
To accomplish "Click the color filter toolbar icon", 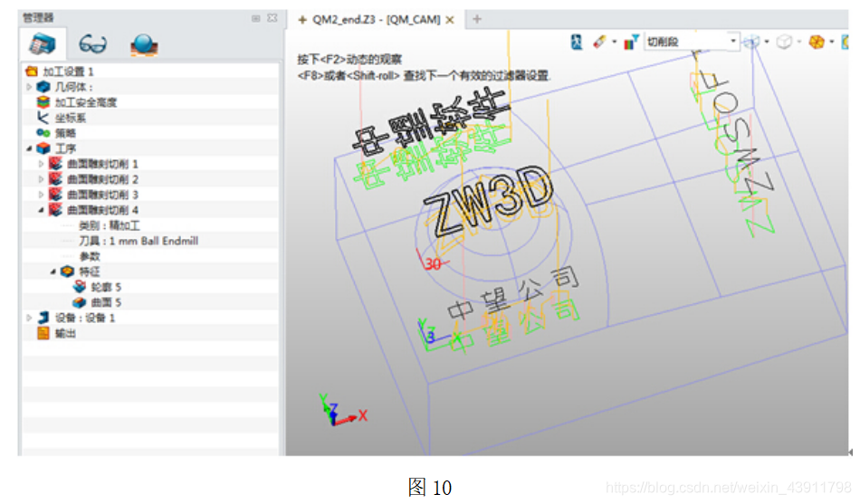I will (631, 42).
